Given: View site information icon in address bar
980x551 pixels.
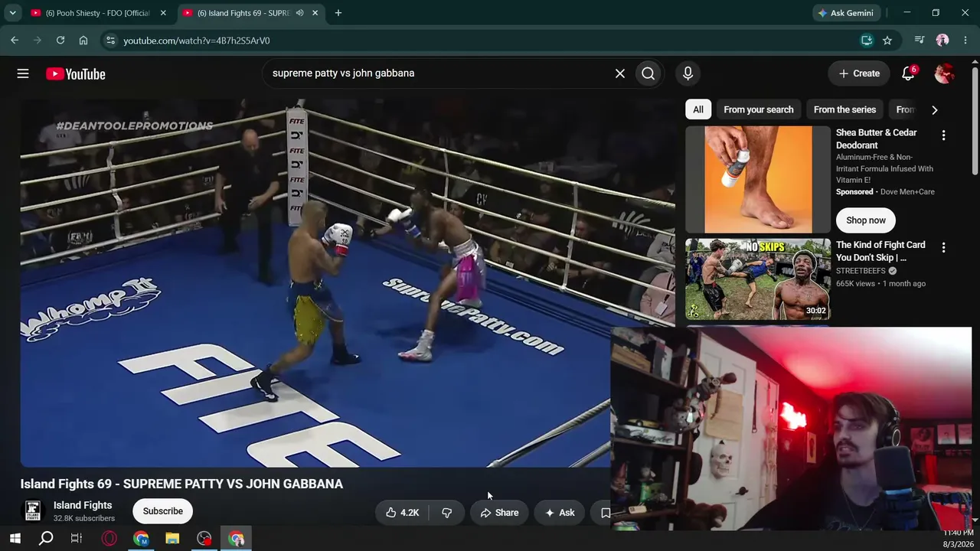Looking at the screenshot, I should tap(110, 41).
